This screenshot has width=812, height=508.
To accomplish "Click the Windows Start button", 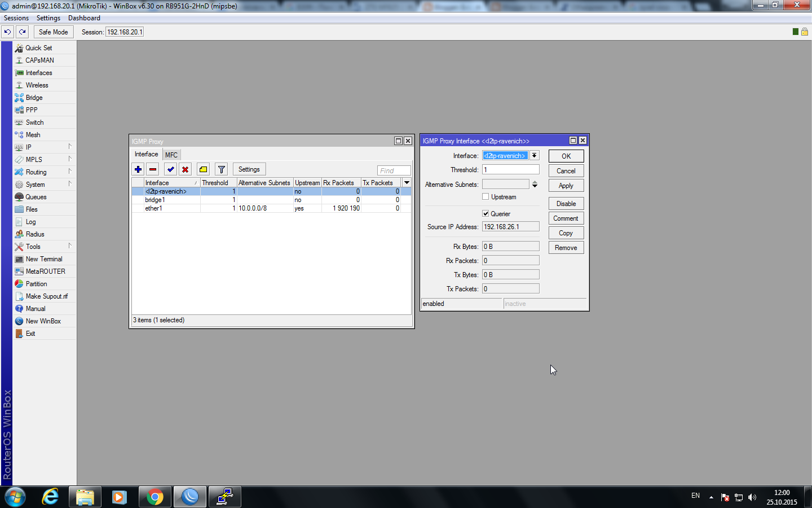I will 15,497.
